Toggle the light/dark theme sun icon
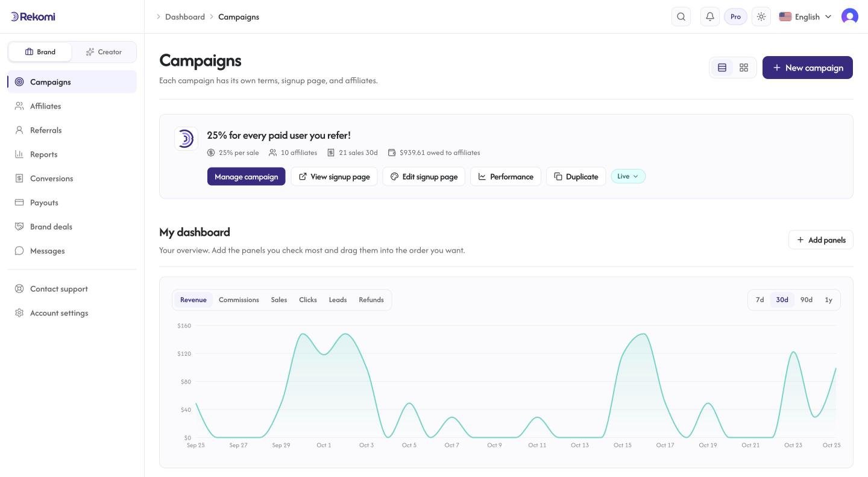Viewport: 868px width, 477px height. coord(761,17)
